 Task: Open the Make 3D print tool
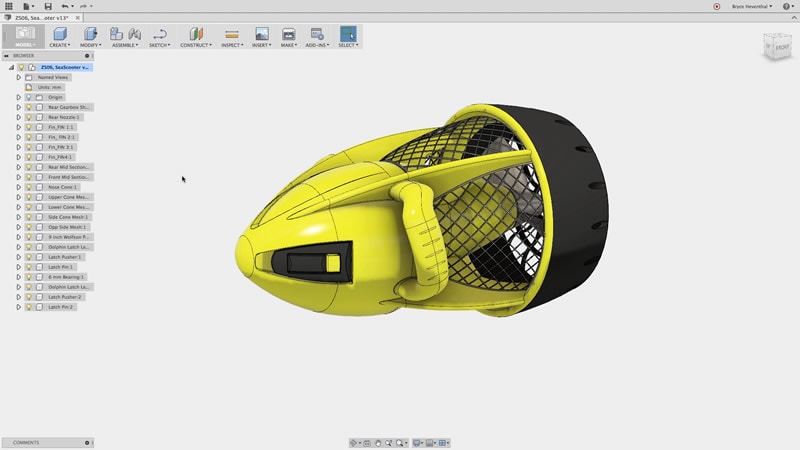[288, 34]
